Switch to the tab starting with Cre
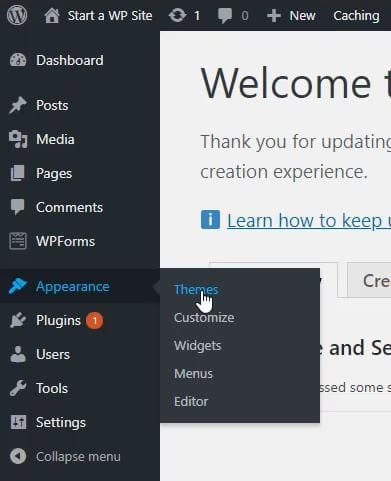Screen dimensions: 391x481 [x=369, y=280]
